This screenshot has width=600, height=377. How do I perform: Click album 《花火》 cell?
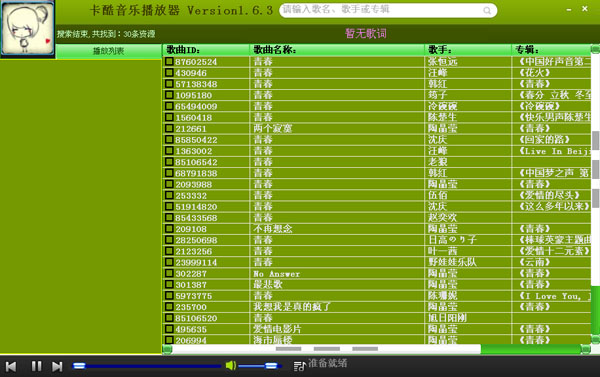[535, 73]
